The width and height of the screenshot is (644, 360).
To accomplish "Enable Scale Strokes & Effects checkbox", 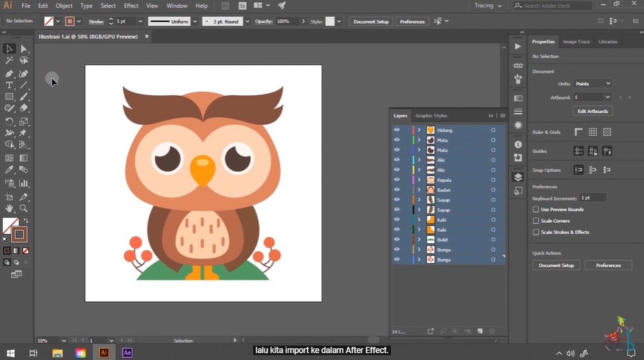I will 536,232.
